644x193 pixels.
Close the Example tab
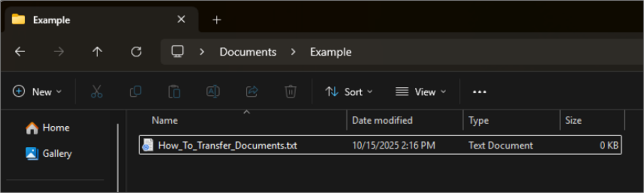click(181, 19)
